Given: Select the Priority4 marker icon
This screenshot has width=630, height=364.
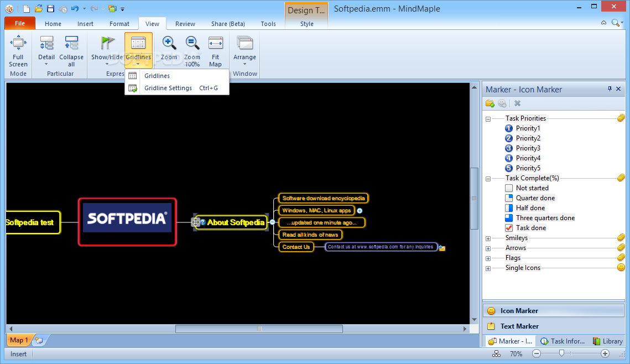Looking at the screenshot, I should 509,158.
